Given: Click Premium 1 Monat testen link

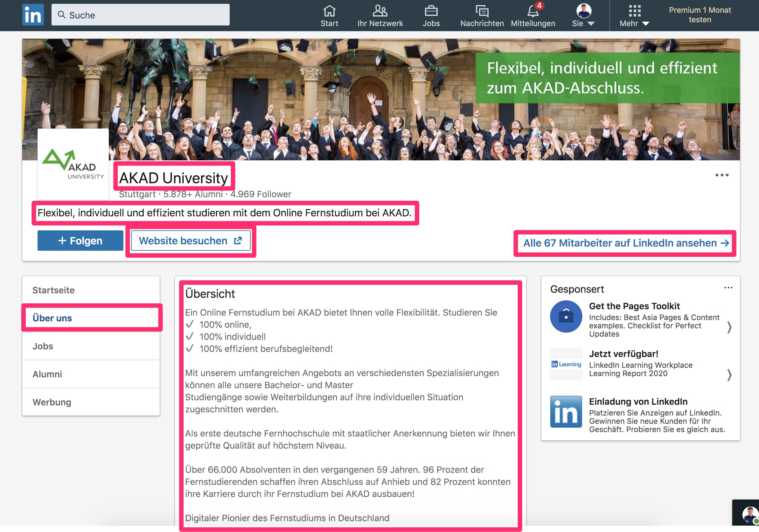Looking at the screenshot, I should (x=700, y=15).
